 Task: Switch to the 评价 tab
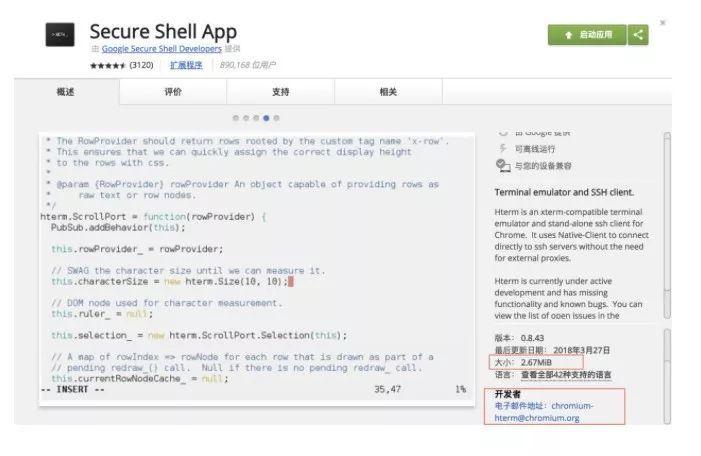173,92
